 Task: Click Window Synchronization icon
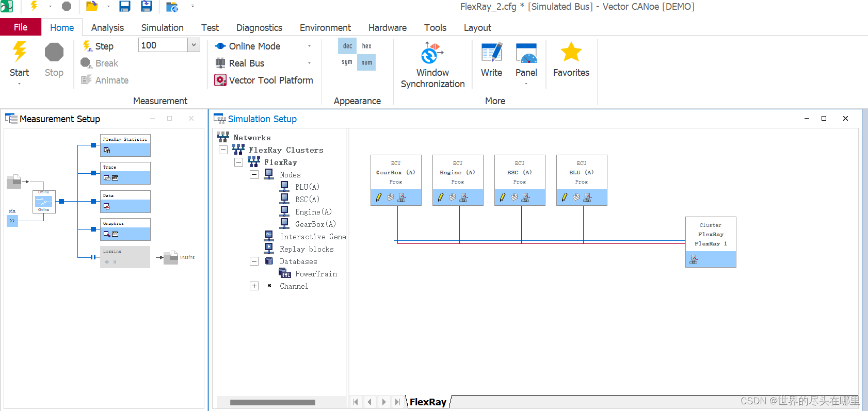point(432,53)
